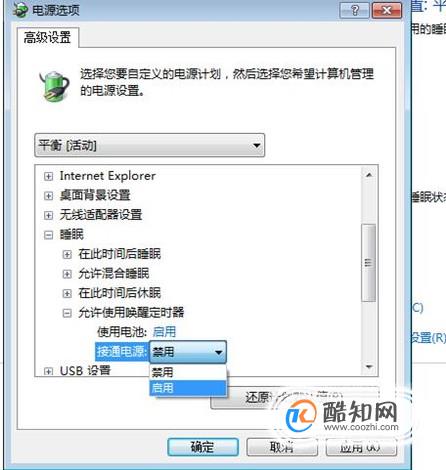Select 启用 in the dropdown list

188,388
